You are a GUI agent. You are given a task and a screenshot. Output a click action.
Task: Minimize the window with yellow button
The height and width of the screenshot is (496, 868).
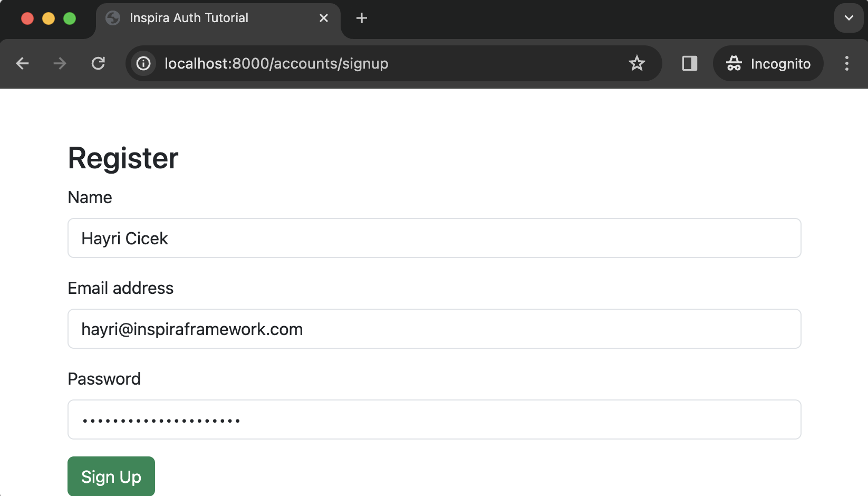click(x=49, y=19)
